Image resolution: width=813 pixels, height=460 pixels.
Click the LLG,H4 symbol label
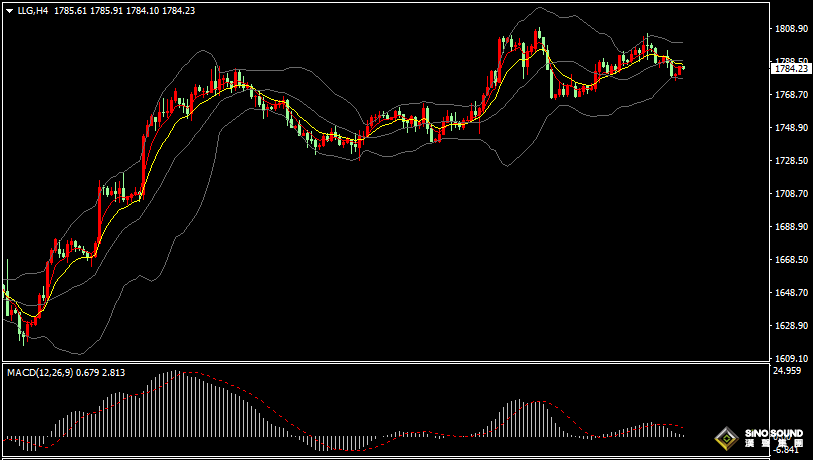(33, 10)
